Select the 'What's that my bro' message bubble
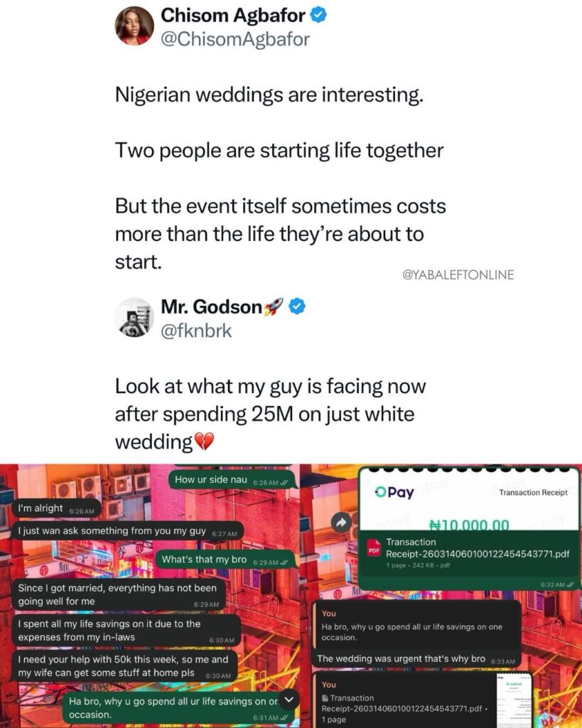The height and width of the screenshot is (728, 582). tap(225, 560)
